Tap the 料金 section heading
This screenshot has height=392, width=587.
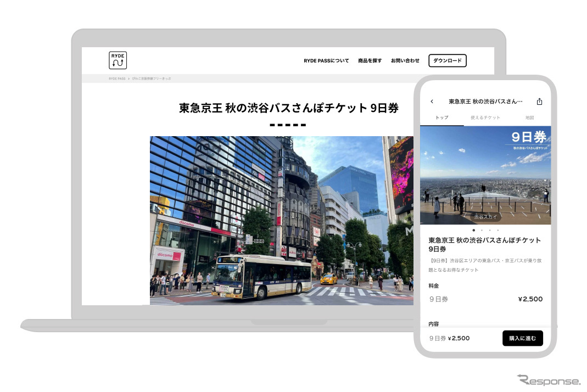(433, 285)
